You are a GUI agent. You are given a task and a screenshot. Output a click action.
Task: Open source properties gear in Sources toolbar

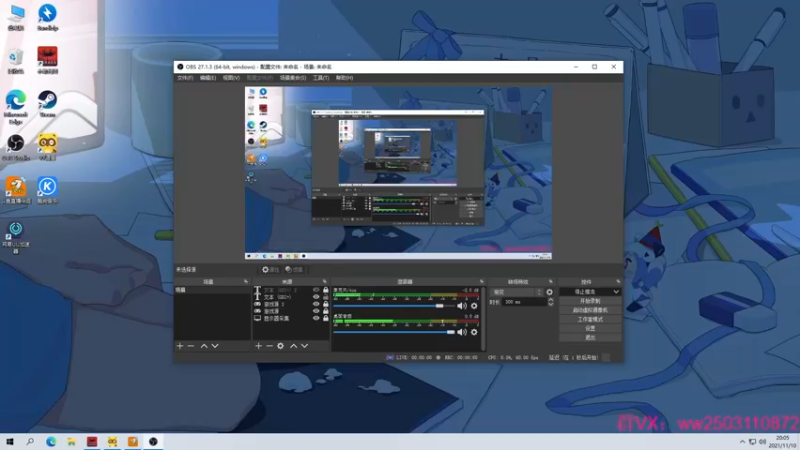[x=281, y=346]
